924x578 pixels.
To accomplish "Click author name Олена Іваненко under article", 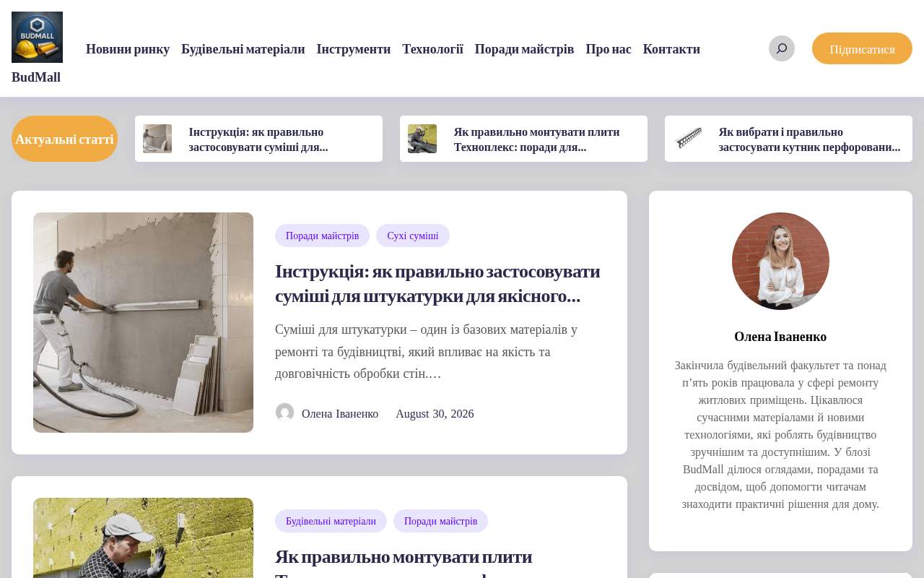I will click(340, 413).
